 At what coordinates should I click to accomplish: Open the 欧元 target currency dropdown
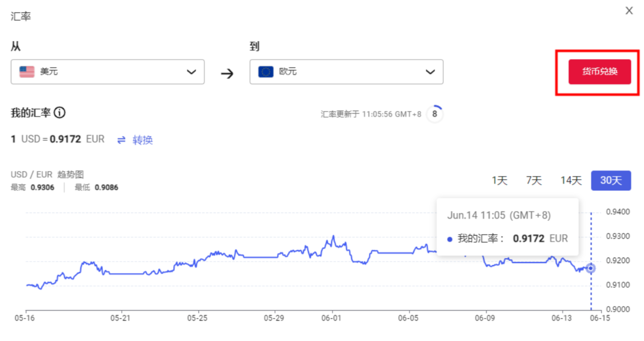346,71
